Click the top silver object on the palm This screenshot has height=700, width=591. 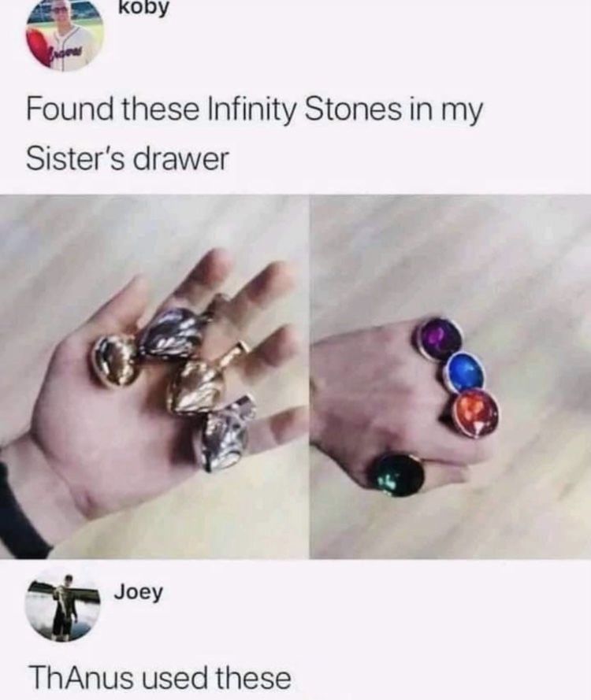coord(173,328)
